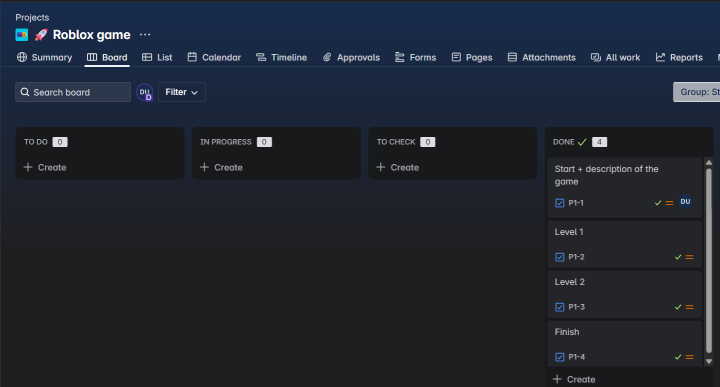Click the DONE column scrollbar thumb

tap(709, 260)
